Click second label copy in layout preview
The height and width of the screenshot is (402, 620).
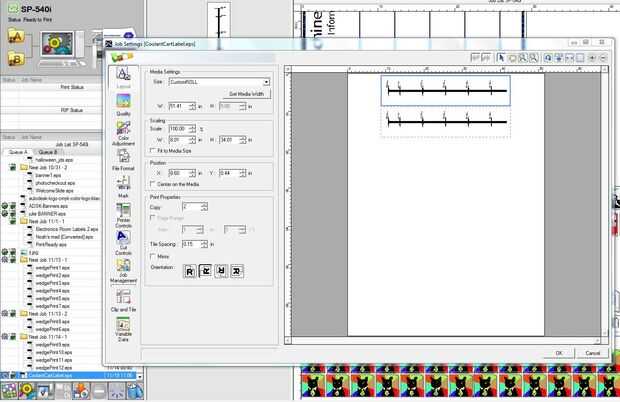(446, 122)
